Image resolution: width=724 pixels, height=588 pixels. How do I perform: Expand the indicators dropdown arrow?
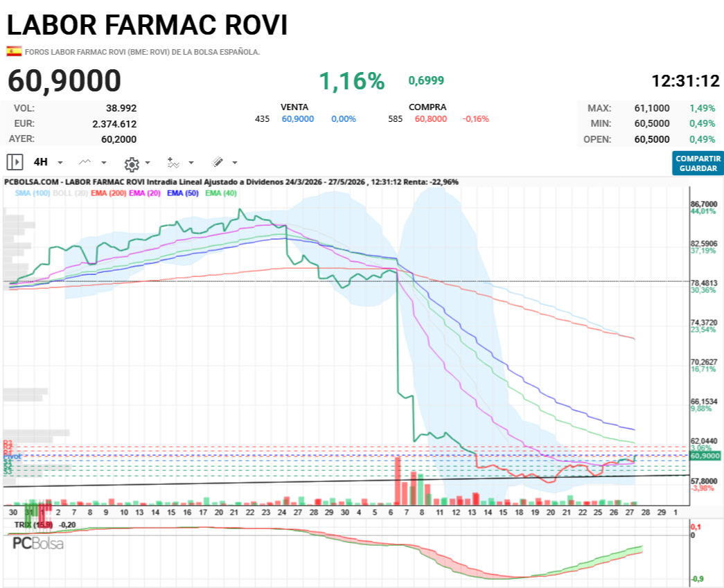(x=191, y=163)
